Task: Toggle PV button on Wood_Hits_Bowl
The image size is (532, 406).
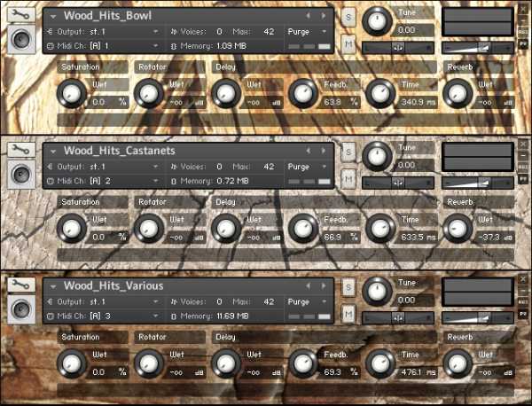Action: tap(523, 43)
